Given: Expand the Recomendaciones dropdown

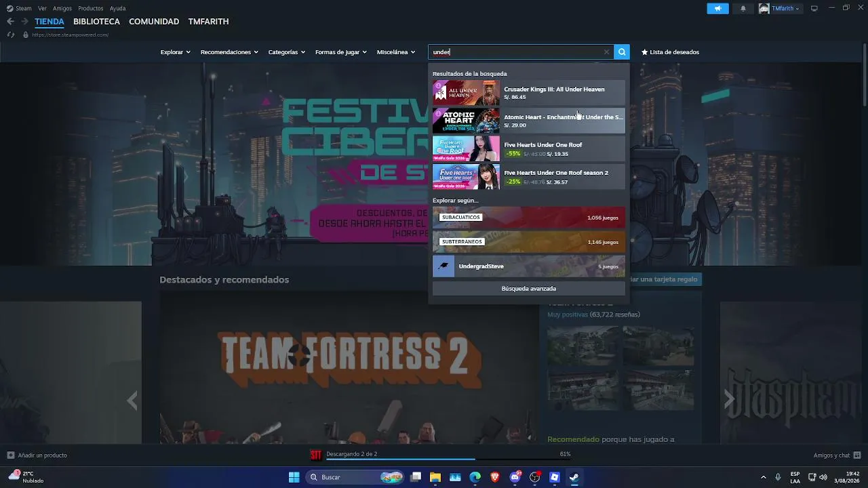Looking at the screenshot, I should (x=229, y=52).
